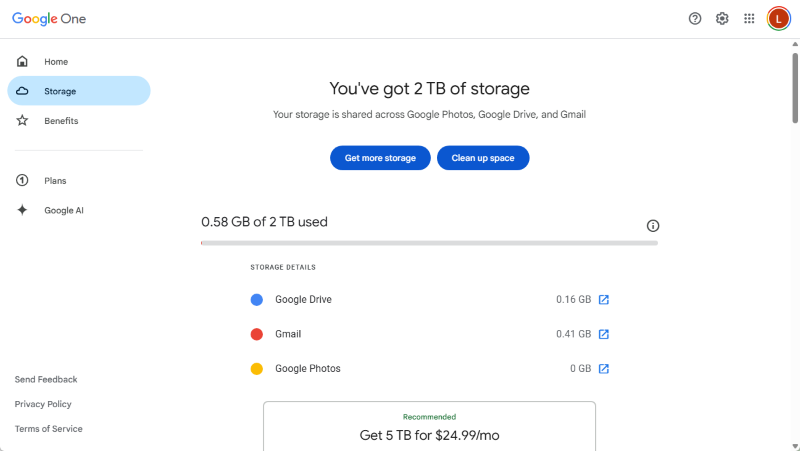Viewport: 800px width, 451px height.
Task: Click the green Recommended label
Action: 430,417
